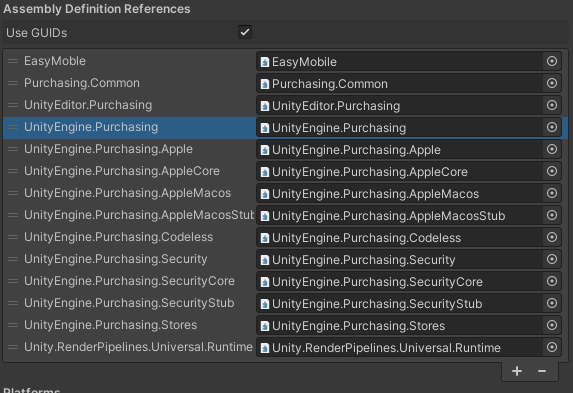573x393 pixels.
Task: Open object picker for UnityEngine.Purchasing.AppleMacosStub reference
Action: point(552,215)
